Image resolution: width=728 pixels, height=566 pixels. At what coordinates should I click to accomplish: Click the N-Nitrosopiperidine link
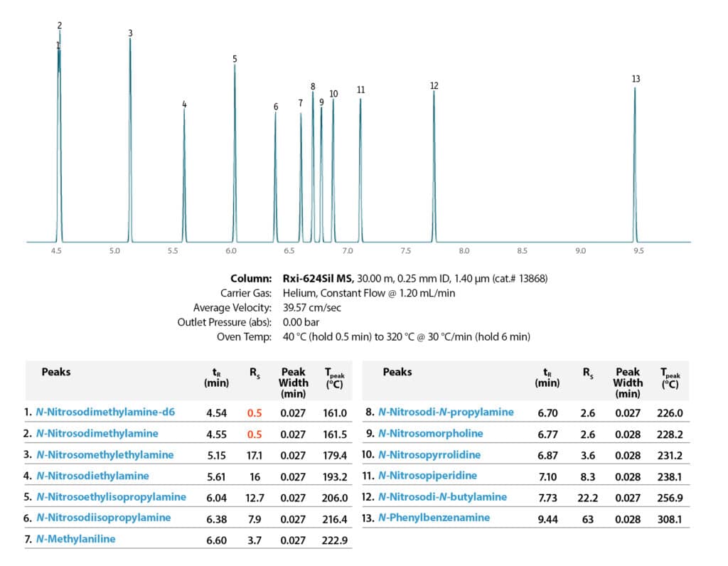[x=427, y=476]
